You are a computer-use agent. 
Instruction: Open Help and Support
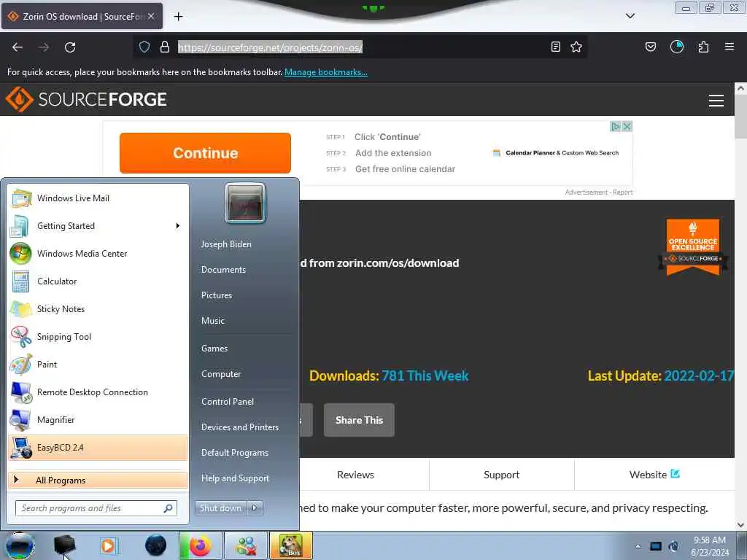(236, 478)
